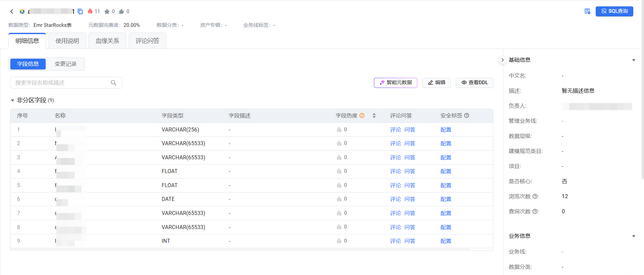Click the flame popularity icon in header
644x275 pixels.
click(90, 11)
